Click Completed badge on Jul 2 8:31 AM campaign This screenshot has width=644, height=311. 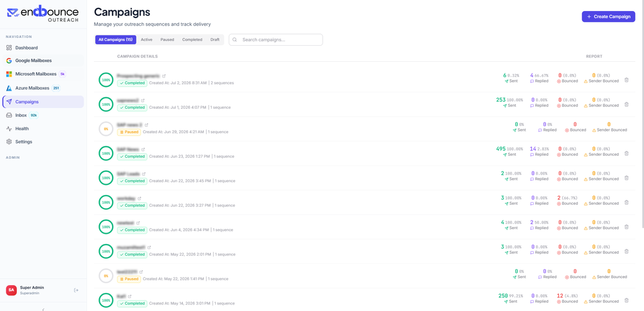(132, 83)
